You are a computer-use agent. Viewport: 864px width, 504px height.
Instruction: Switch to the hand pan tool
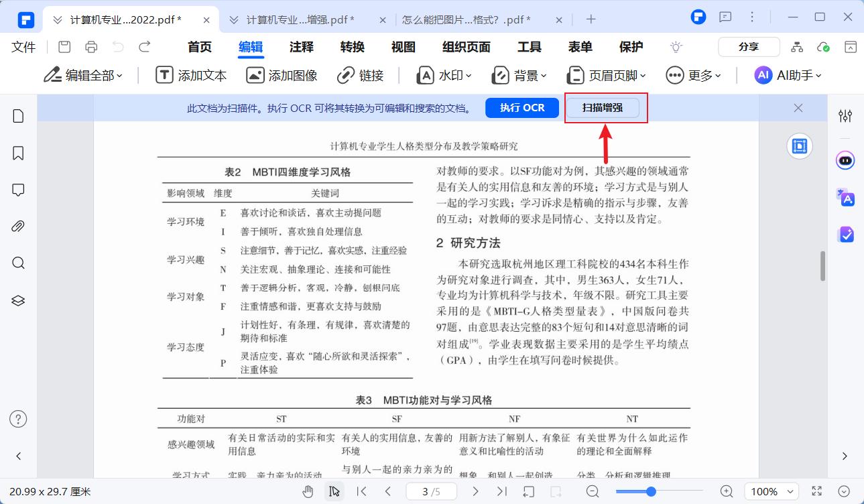point(308,491)
